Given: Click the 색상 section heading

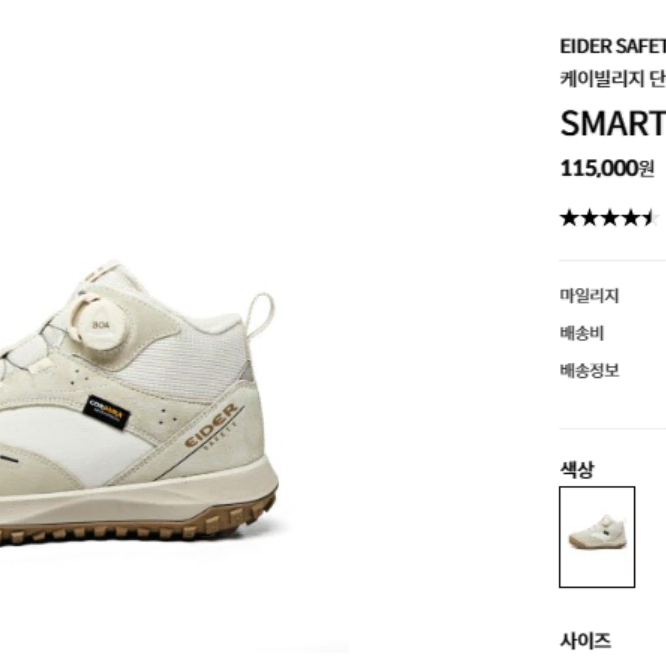Looking at the screenshot, I should pos(577,469).
